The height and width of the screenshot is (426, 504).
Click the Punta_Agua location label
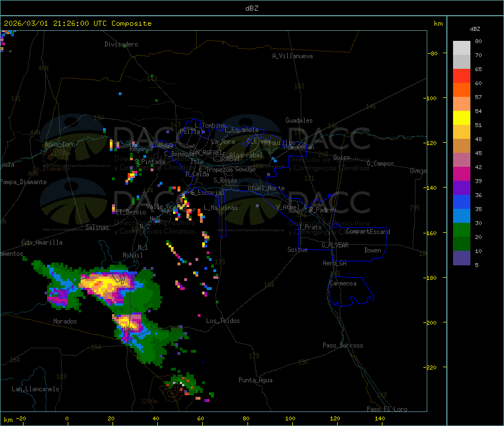click(x=255, y=380)
